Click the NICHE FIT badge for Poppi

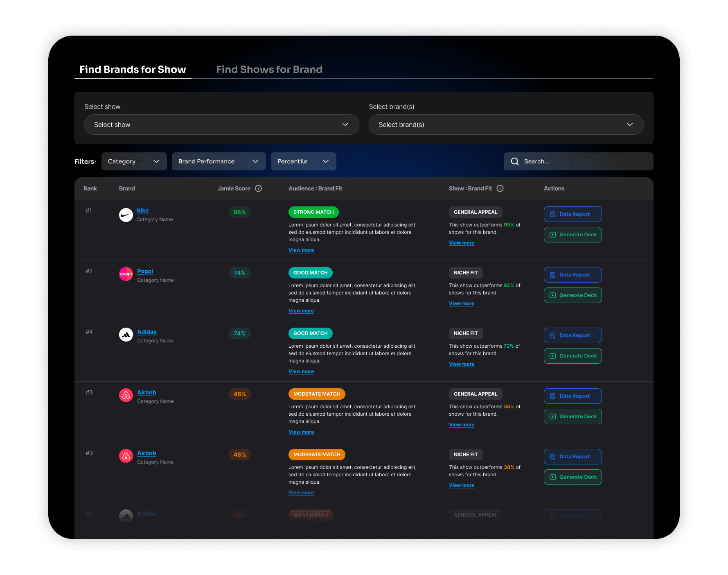point(466,273)
